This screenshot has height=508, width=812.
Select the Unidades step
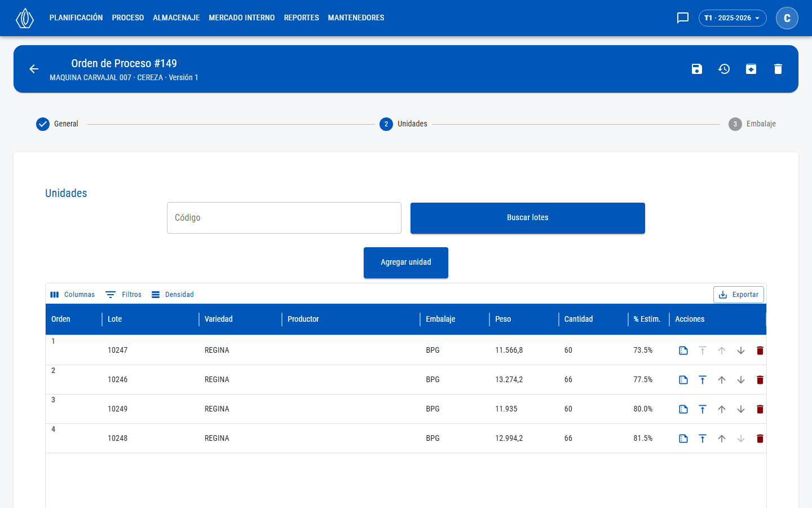[403, 124]
